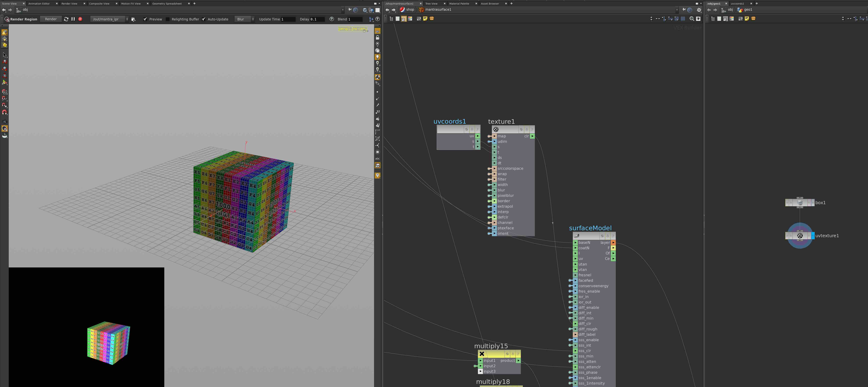Disable the Auto-Update checkbox
The height and width of the screenshot is (387, 868).
click(204, 19)
